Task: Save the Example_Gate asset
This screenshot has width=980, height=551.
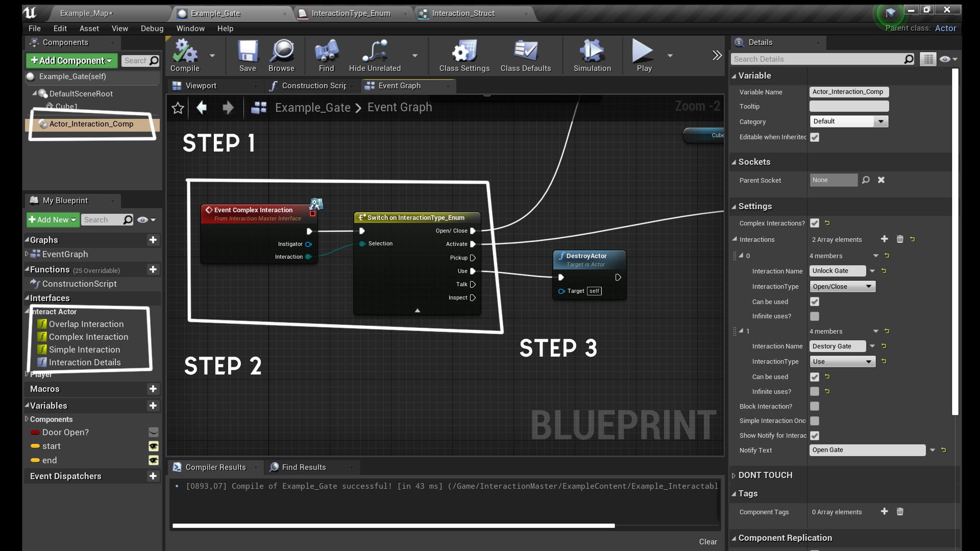Action: [248, 55]
